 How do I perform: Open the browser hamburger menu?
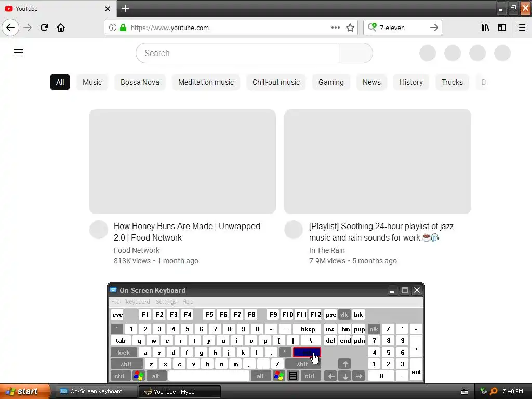(x=522, y=28)
